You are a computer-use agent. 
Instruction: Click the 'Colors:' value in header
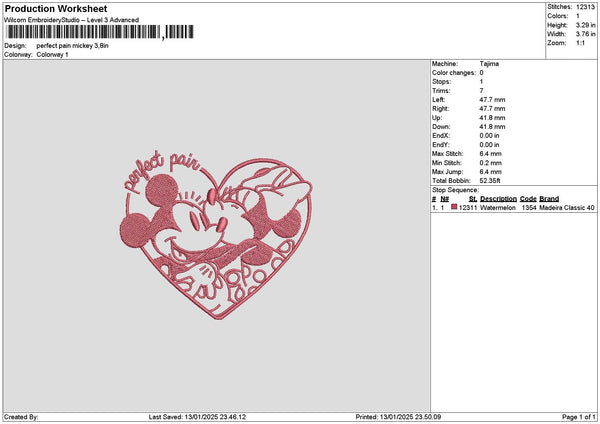[x=578, y=16]
